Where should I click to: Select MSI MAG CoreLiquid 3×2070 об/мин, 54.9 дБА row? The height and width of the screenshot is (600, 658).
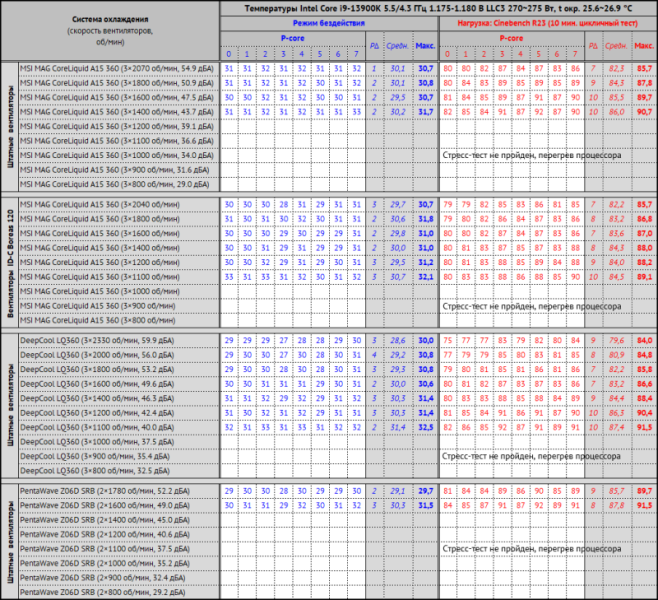(x=112, y=68)
